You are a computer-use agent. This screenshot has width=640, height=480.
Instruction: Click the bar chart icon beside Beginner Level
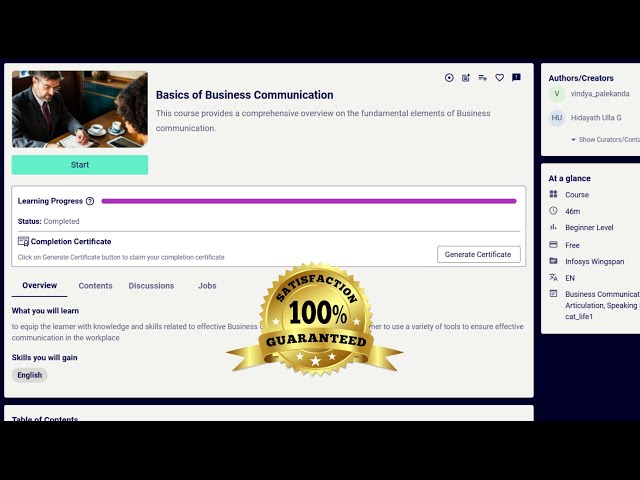click(553, 227)
